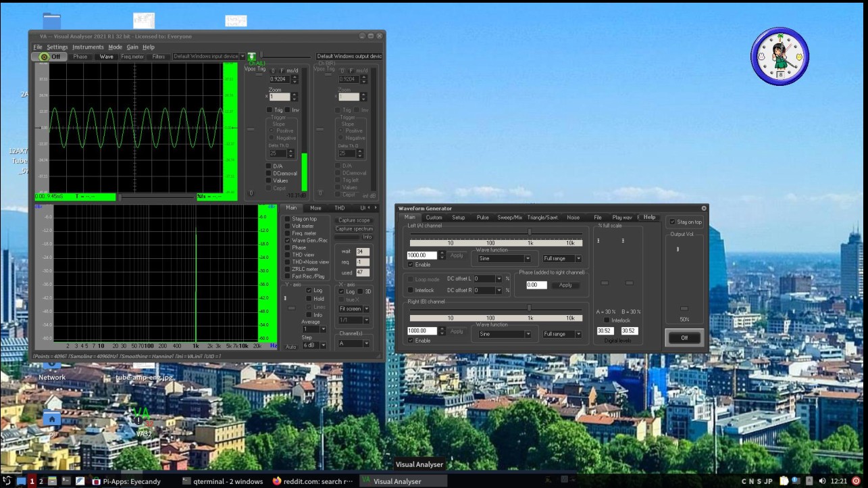Open the Step 6 dB dropdown
The width and height of the screenshot is (868, 488).
click(x=313, y=345)
